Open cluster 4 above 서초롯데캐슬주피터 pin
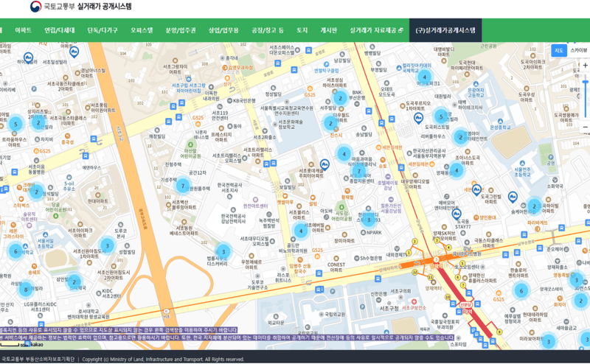This screenshot has width=590, height=364. 344,154
